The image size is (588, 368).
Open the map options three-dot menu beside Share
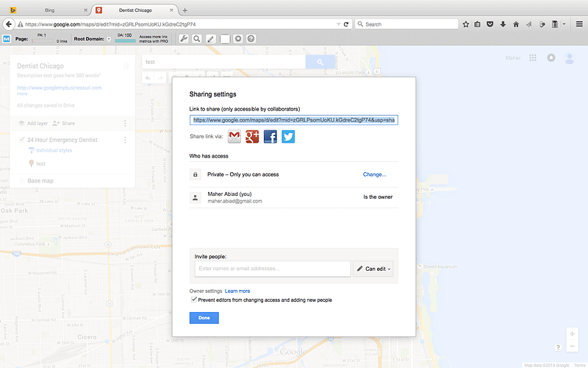[125, 123]
